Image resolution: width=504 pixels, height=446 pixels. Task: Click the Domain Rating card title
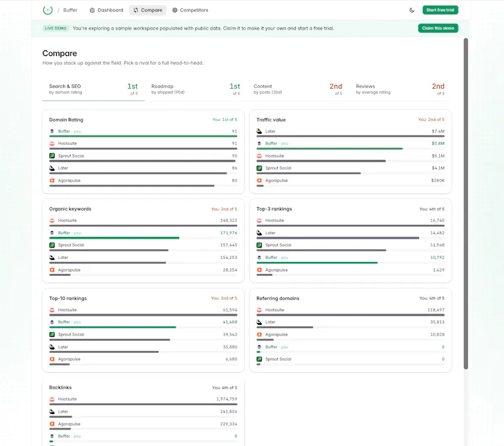click(x=66, y=120)
